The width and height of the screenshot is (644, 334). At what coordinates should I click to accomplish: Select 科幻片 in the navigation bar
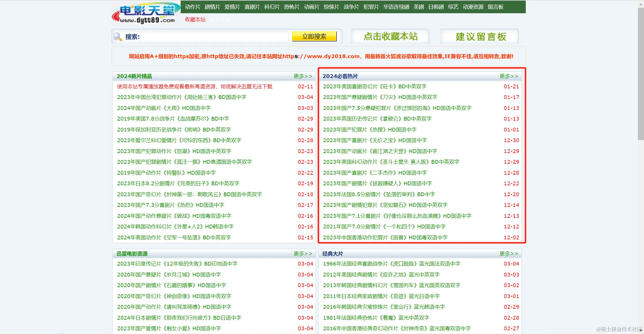click(x=272, y=7)
